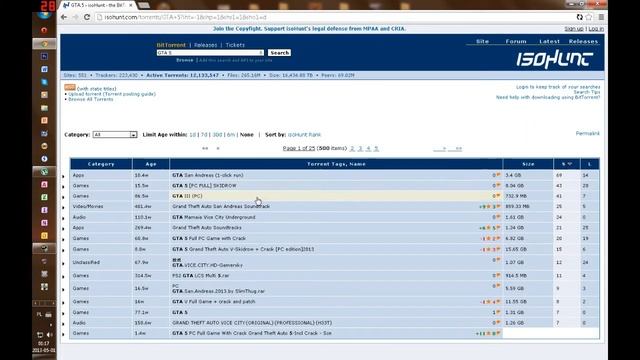
Task: Limit age to 1d
Action: pyautogui.click(x=192, y=135)
